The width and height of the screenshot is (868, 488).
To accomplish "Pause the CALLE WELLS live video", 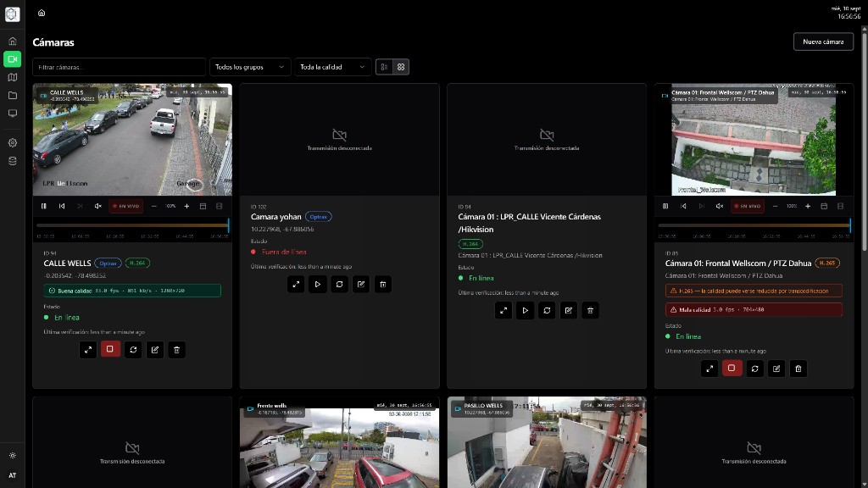I will point(44,207).
